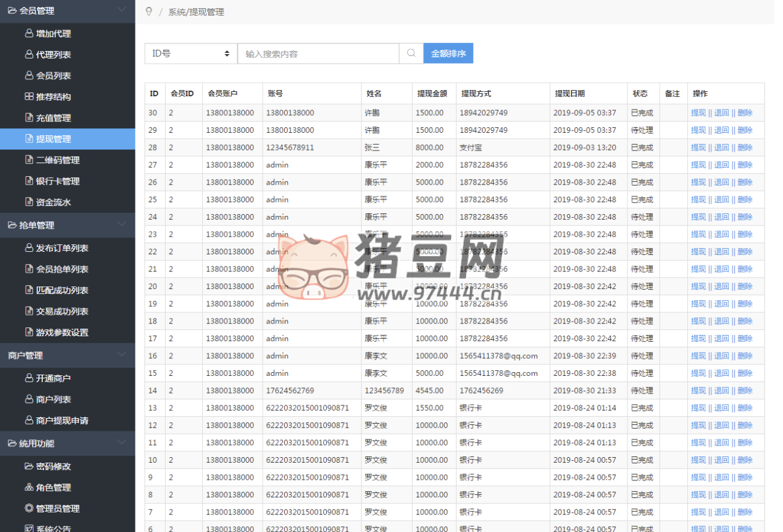
Task: Click 删除 link for ID 30 row
Action: click(745, 113)
